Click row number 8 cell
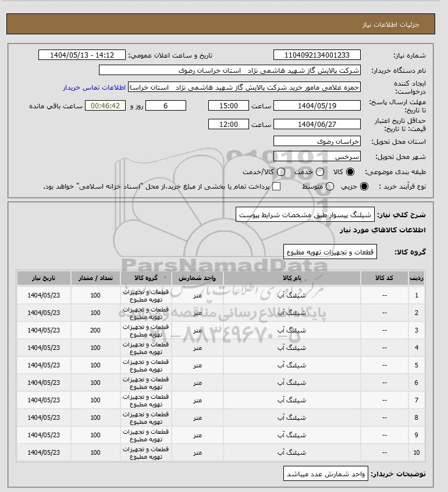 (x=417, y=417)
